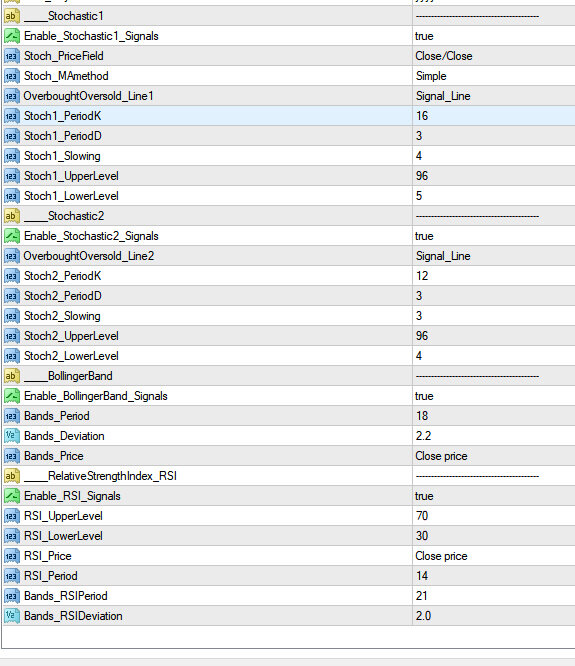Click the icon next to Enable_Stochastic2_Signals

coord(12,236)
